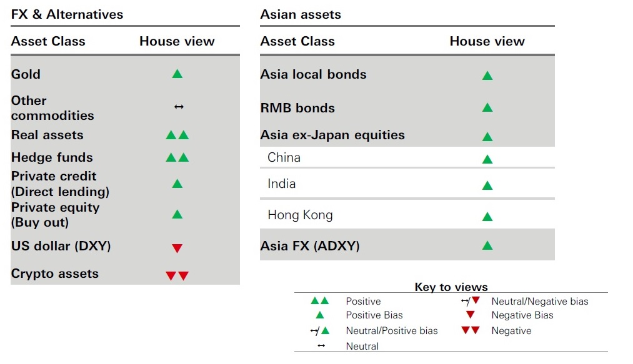The height and width of the screenshot is (364, 633).
Task: Click the green triangle in the India row
Action: pyautogui.click(x=487, y=185)
